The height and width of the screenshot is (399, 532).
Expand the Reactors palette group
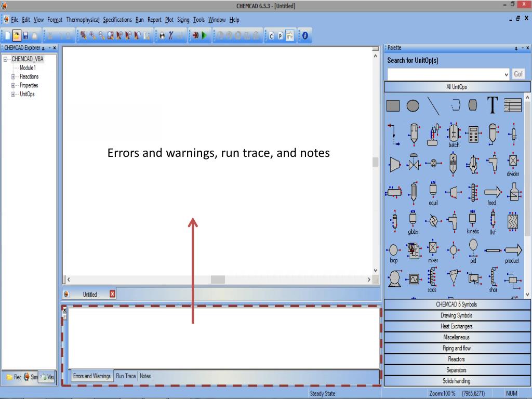[x=456, y=359]
